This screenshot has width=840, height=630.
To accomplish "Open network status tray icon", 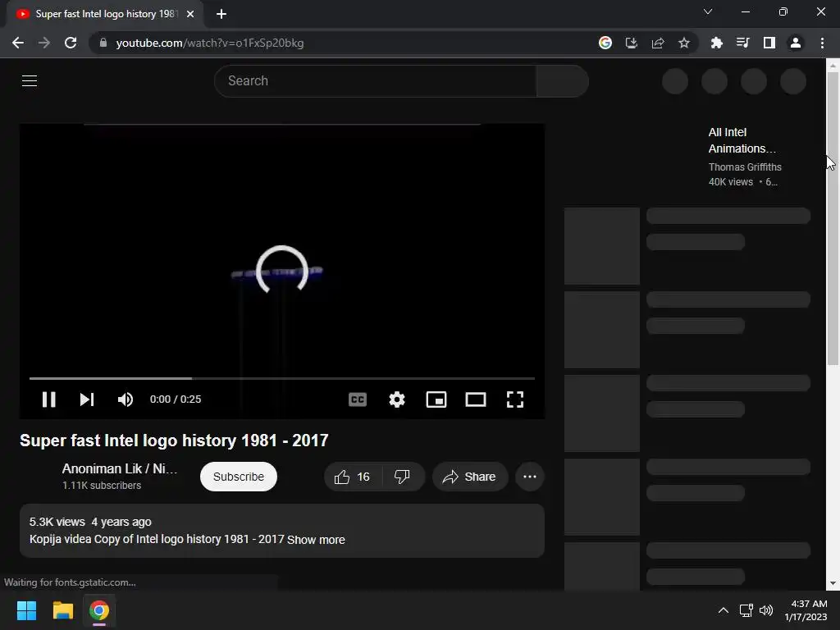I will coord(746,610).
